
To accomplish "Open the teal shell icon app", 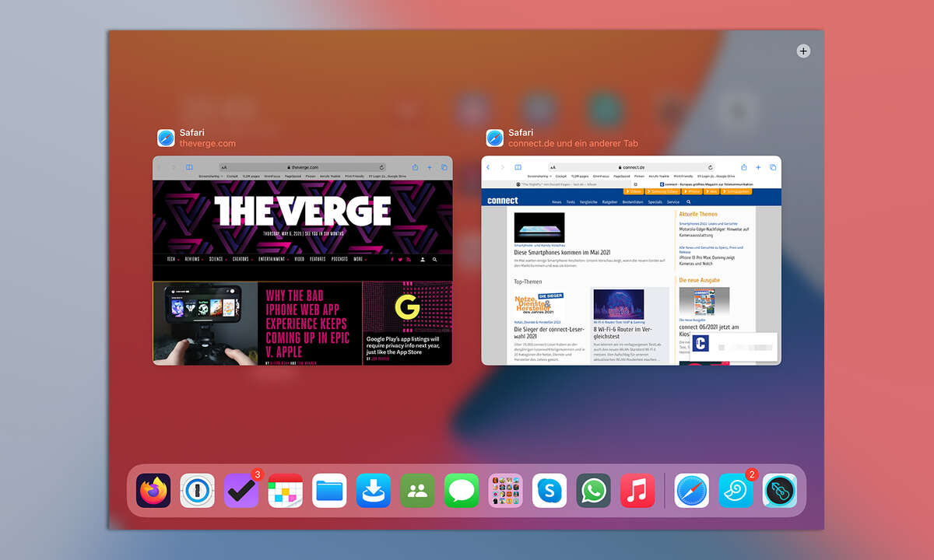I will point(736,491).
